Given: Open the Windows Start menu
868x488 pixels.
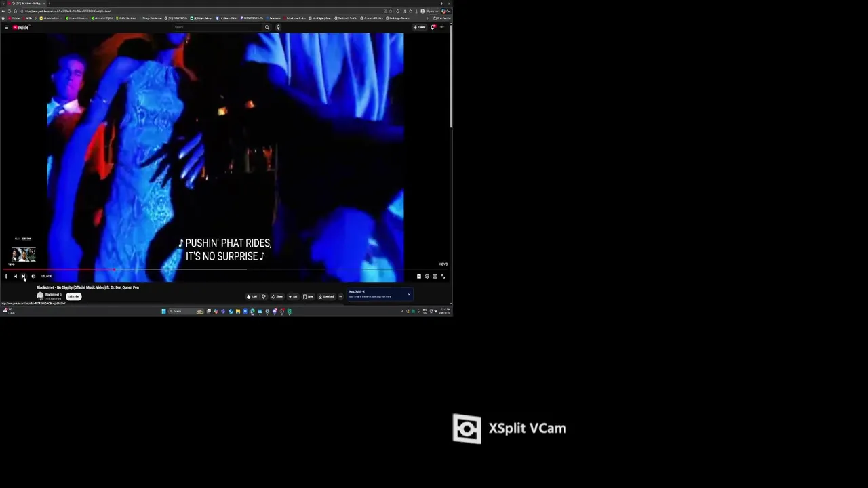Looking at the screenshot, I should pyautogui.click(x=163, y=312).
